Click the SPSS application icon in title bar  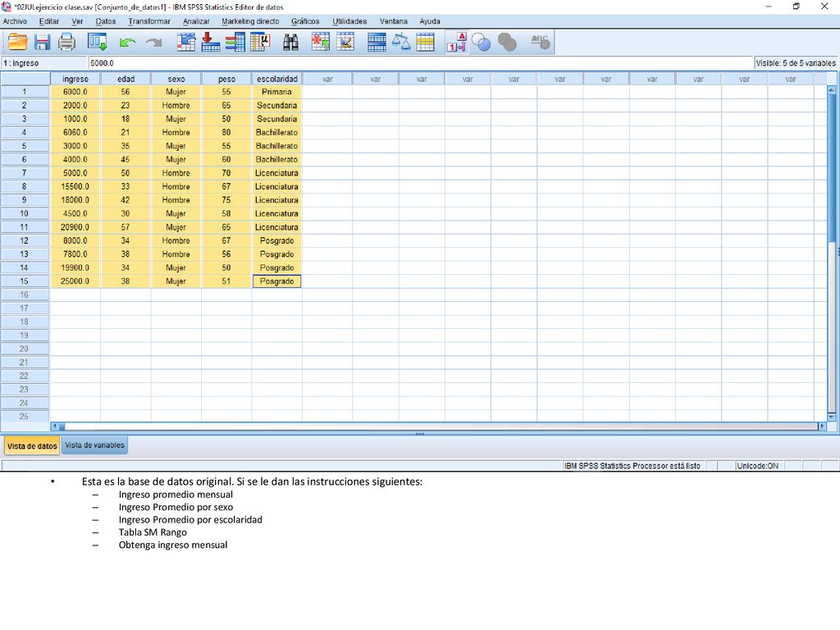[7, 7]
